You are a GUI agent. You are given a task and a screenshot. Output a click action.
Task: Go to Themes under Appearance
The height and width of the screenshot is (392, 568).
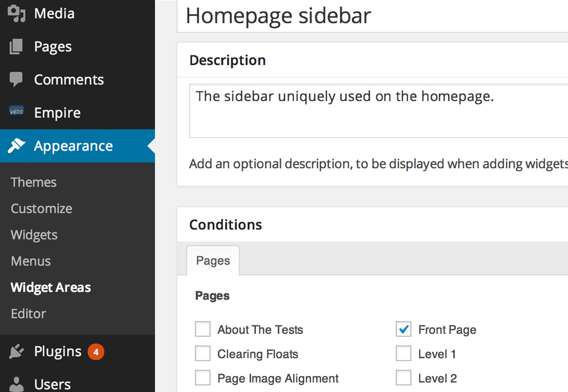point(34,183)
